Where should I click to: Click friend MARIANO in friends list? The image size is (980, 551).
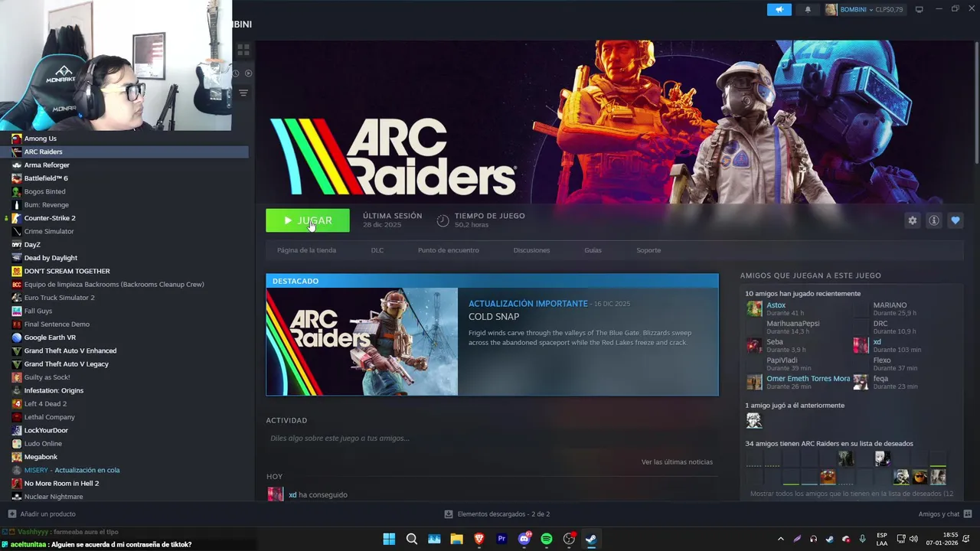click(890, 305)
